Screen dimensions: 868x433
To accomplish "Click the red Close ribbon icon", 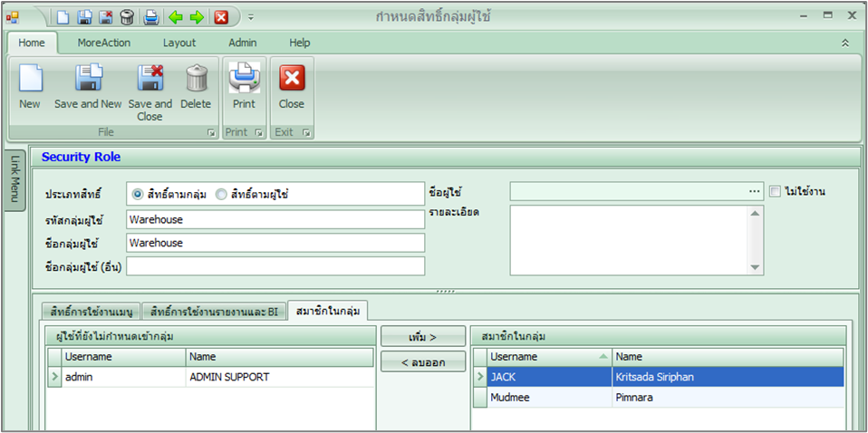I will point(292,79).
